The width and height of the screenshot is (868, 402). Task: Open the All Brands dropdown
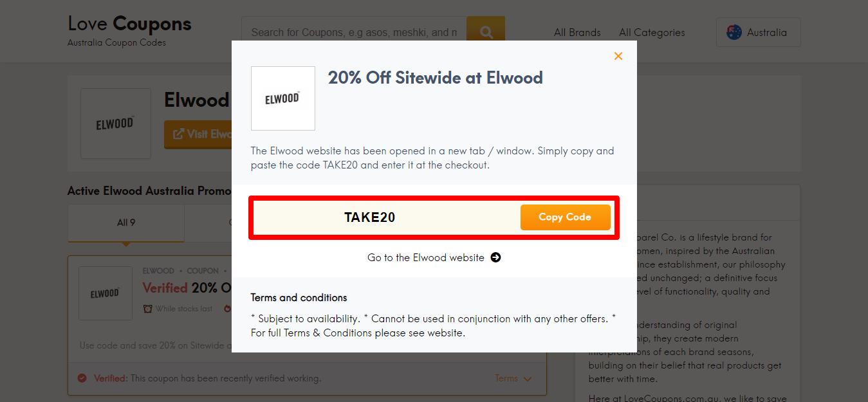pos(577,32)
